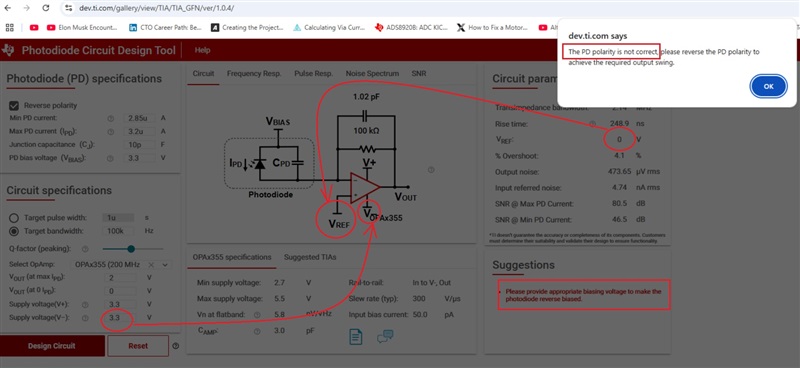800x368 pixels.
Task: Open the Elon Musk Encount... bookmark
Action: point(82,28)
